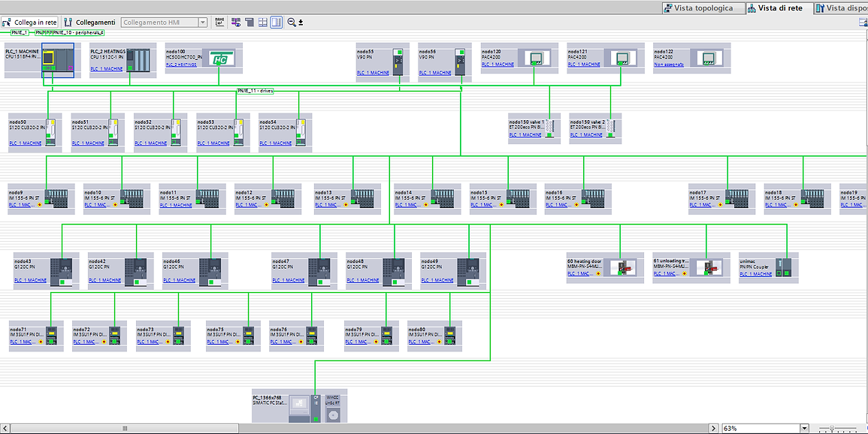Image resolution: width=868 pixels, height=434 pixels.
Task: Select the nodo150 valve 2 ET 200eco icon
Action: click(610, 128)
